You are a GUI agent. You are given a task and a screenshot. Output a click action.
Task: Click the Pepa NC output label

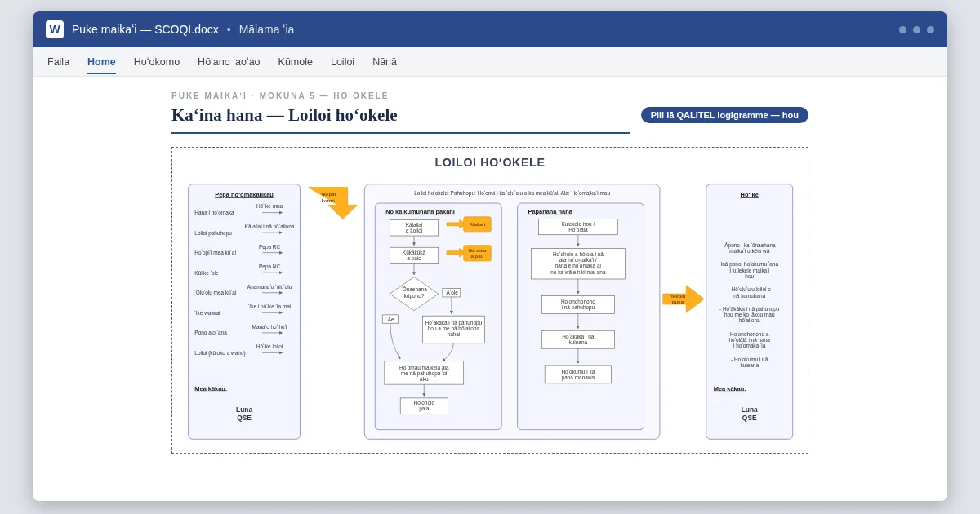point(269,267)
